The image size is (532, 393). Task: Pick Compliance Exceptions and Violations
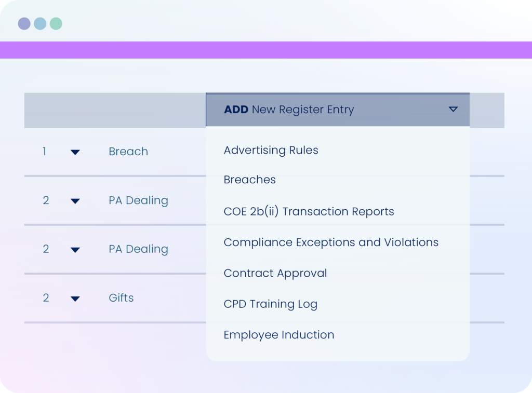(331, 242)
